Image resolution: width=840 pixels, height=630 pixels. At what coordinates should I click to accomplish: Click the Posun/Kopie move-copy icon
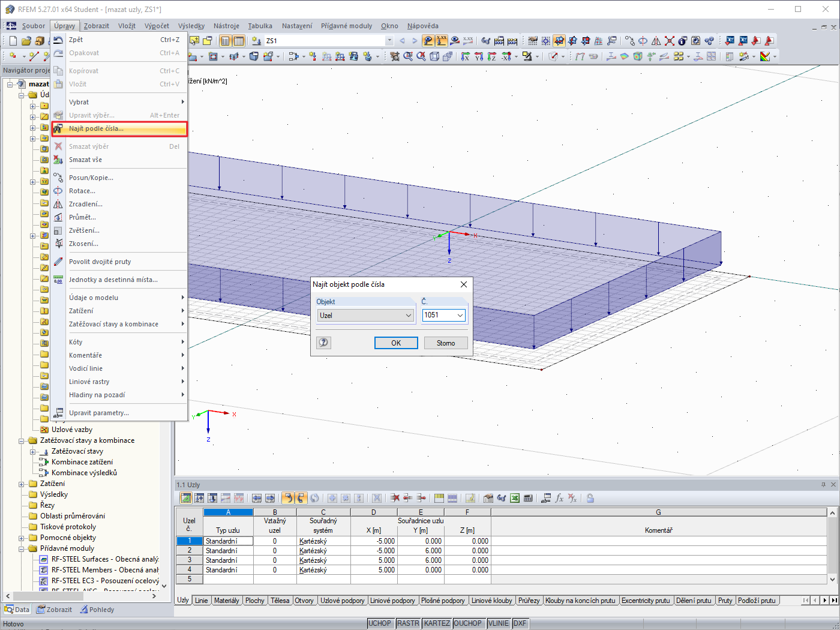pyautogui.click(x=58, y=178)
